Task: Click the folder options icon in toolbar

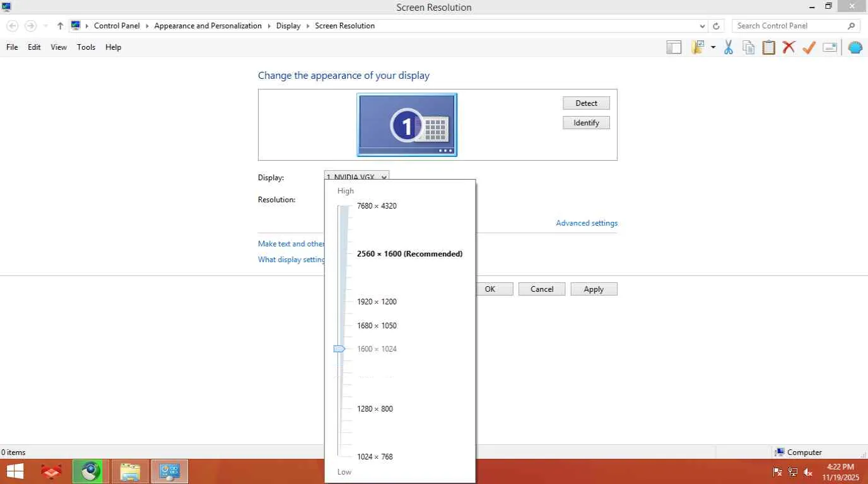Action: [x=698, y=47]
